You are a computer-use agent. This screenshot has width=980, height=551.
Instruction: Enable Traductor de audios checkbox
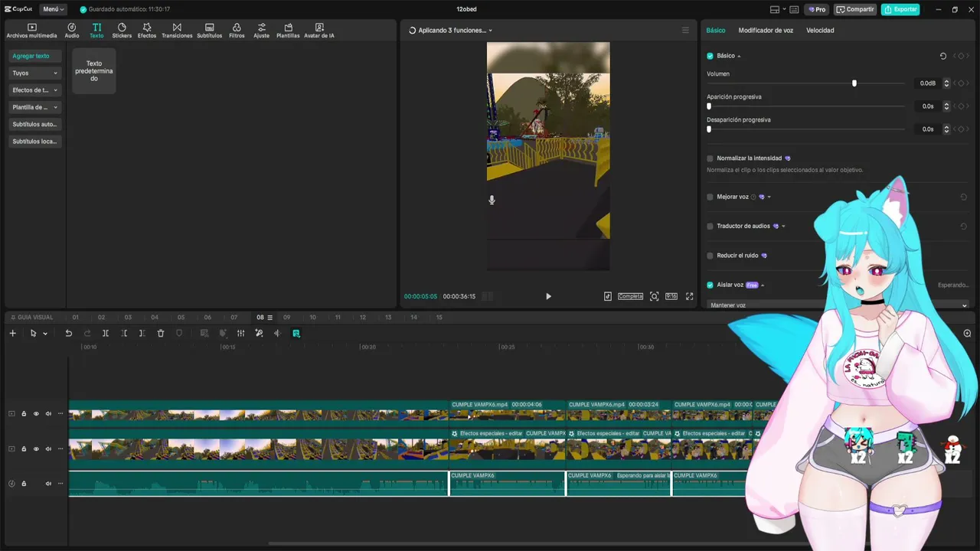click(710, 227)
